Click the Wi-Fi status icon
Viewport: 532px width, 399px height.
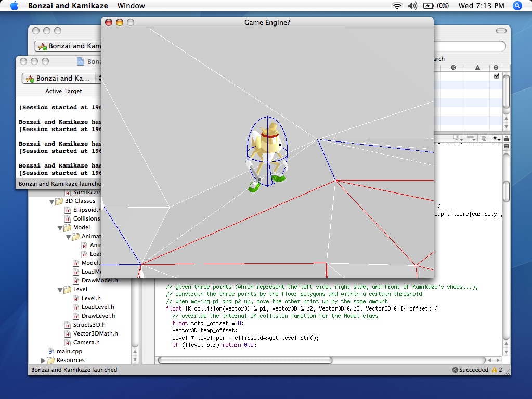point(397,6)
